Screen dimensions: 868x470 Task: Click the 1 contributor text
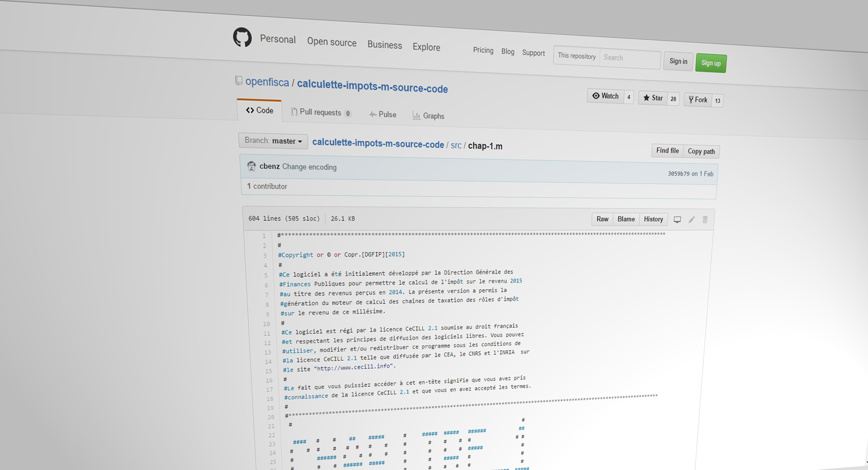(x=267, y=186)
